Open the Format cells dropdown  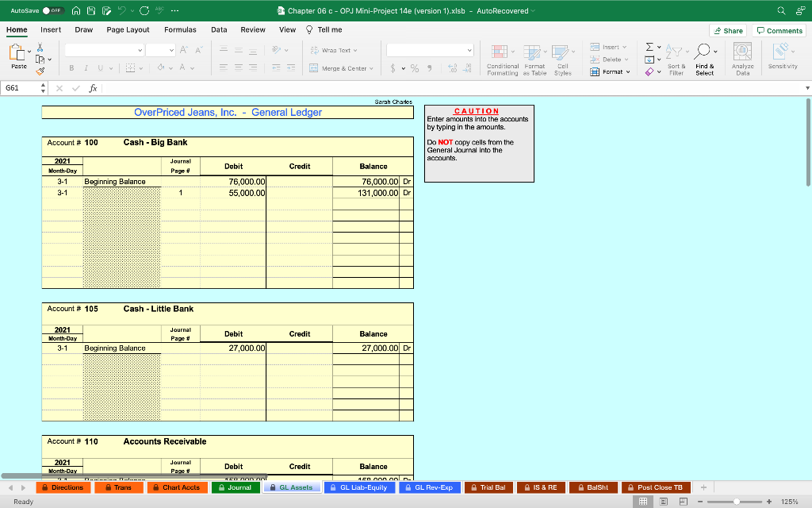pyautogui.click(x=610, y=72)
